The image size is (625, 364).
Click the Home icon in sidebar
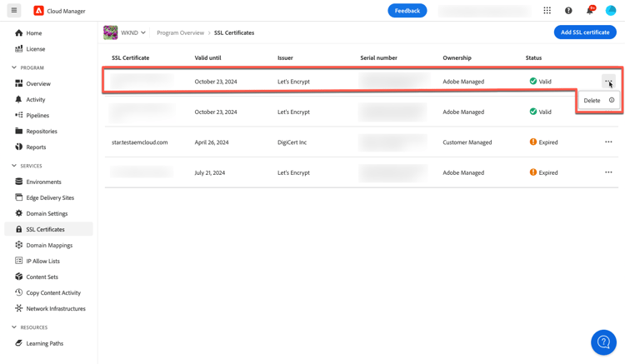[18, 33]
